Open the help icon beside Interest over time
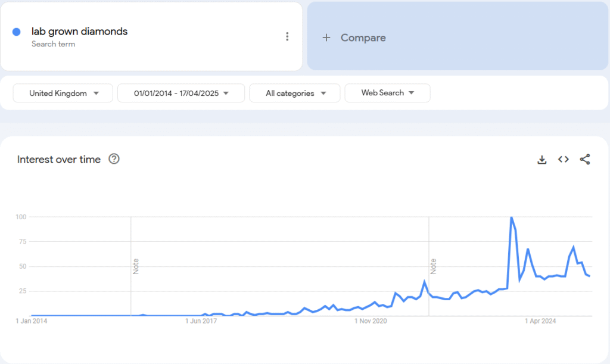Image resolution: width=610 pixels, height=364 pixels. pyautogui.click(x=114, y=159)
